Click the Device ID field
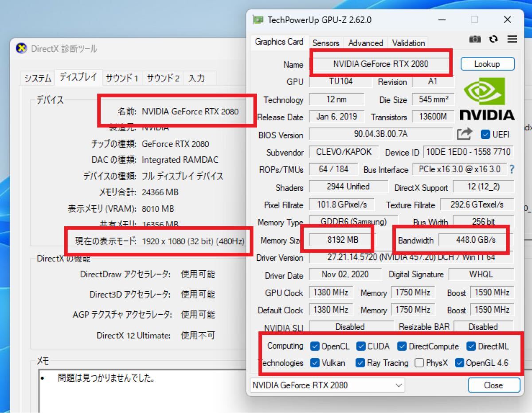The image size is (532, 413). click(469, 152)
